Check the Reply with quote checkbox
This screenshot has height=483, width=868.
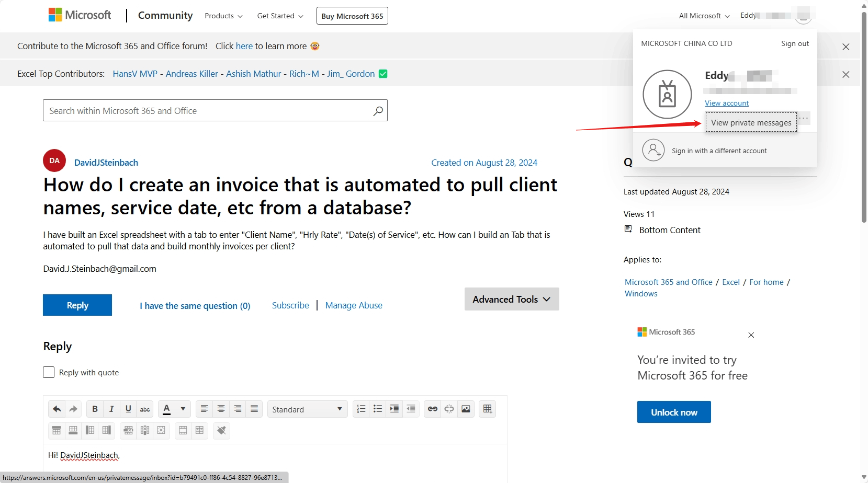tap(49, 372)
